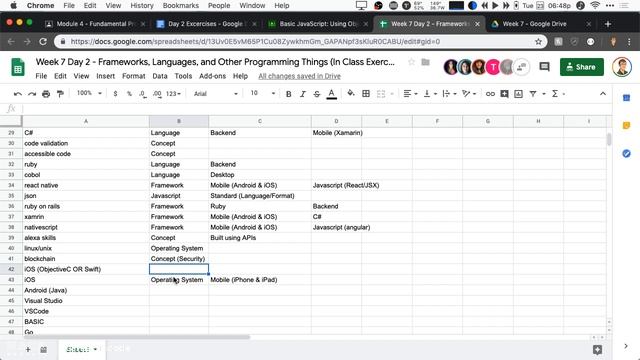Click the move to folder icon
The height and width of the screenshot is (360, 640).
pos(425,62)
